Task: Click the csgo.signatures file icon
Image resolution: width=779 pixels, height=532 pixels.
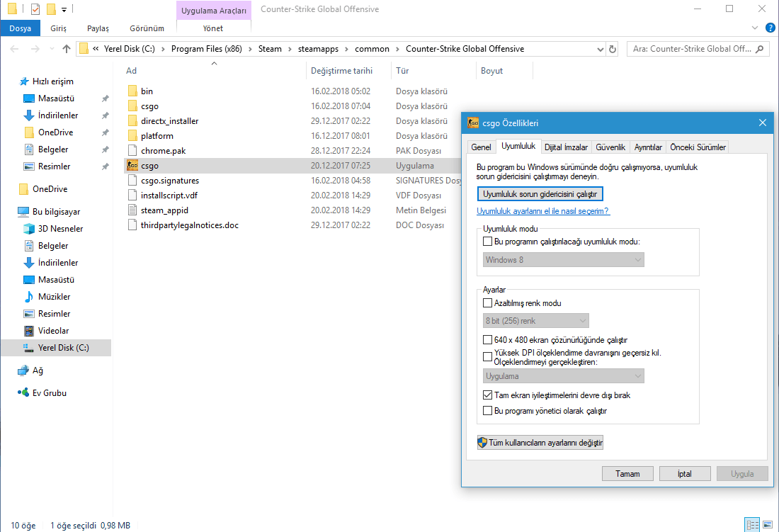Action: (x=132, y=181)
